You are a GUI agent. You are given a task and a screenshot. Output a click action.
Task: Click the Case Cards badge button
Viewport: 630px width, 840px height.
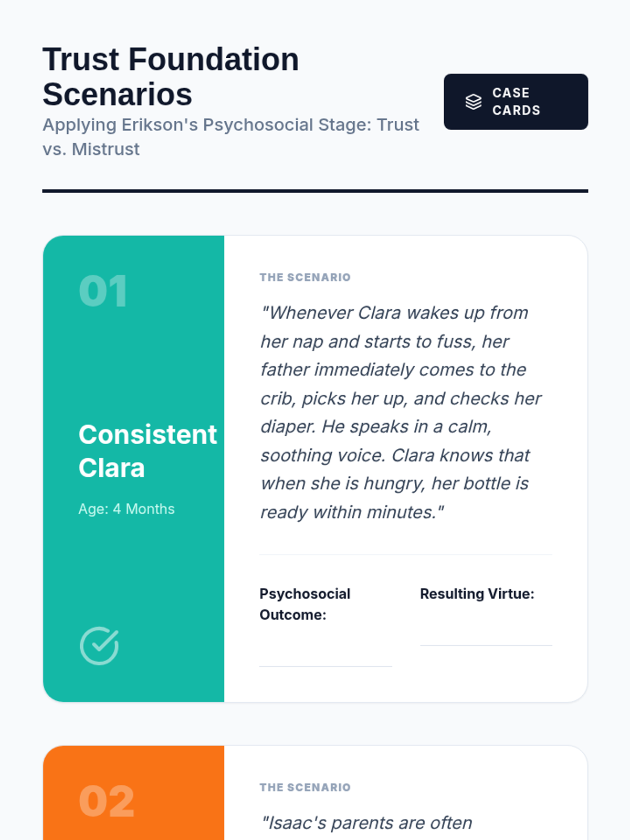[516, 102]
